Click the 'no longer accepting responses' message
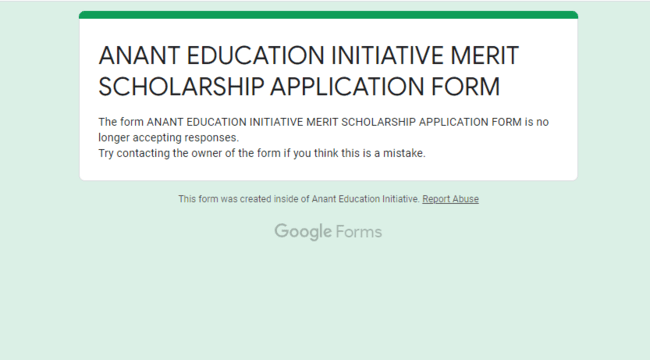The height and width of the screenshot is (360, 650). (x=323, y=130)
